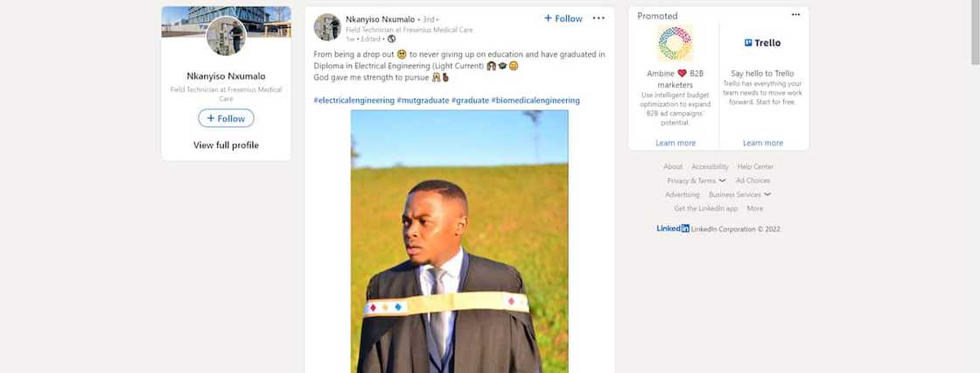
Task: Open the Accessibility footer link
Action: point(710,166)
